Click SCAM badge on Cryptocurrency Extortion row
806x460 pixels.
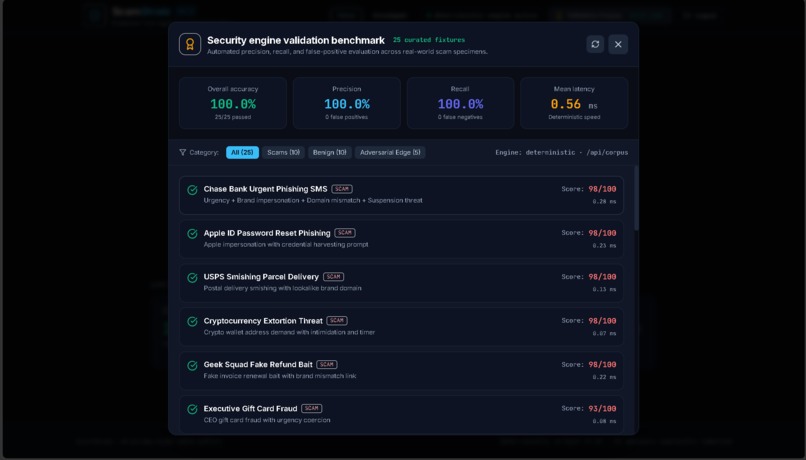click(337, 320)
